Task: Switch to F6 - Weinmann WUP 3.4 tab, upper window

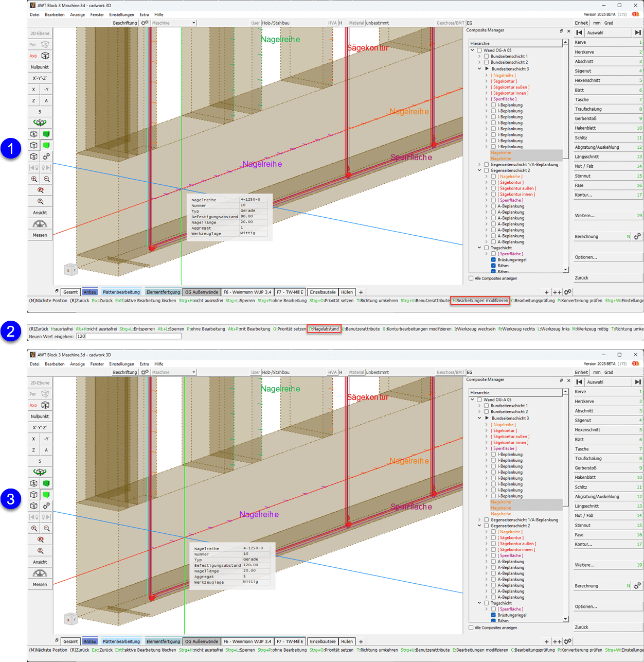Action: (247, 292)
